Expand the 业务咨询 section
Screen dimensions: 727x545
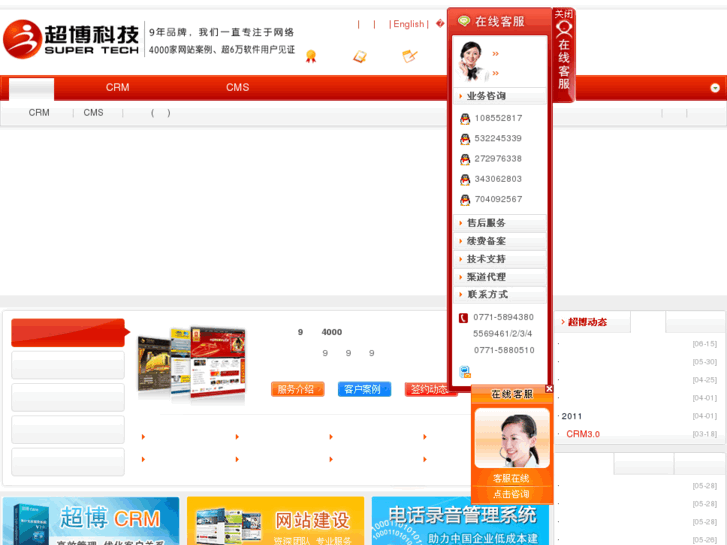(500, 96)
